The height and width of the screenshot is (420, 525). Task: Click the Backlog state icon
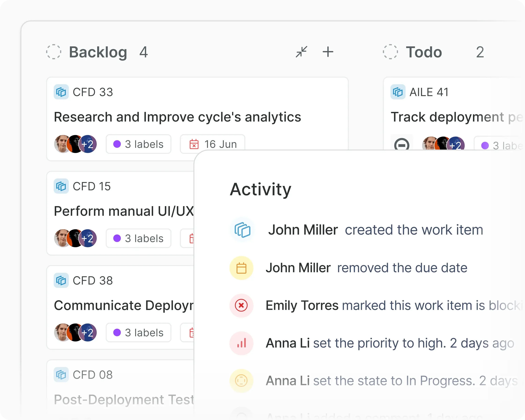pyautogui.click(x=54, y=52)
